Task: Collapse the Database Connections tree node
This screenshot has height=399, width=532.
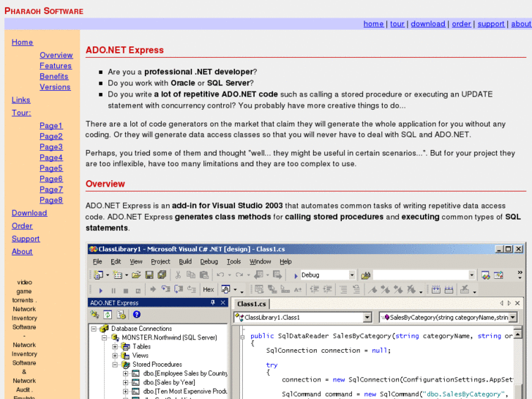Action: 94,329
